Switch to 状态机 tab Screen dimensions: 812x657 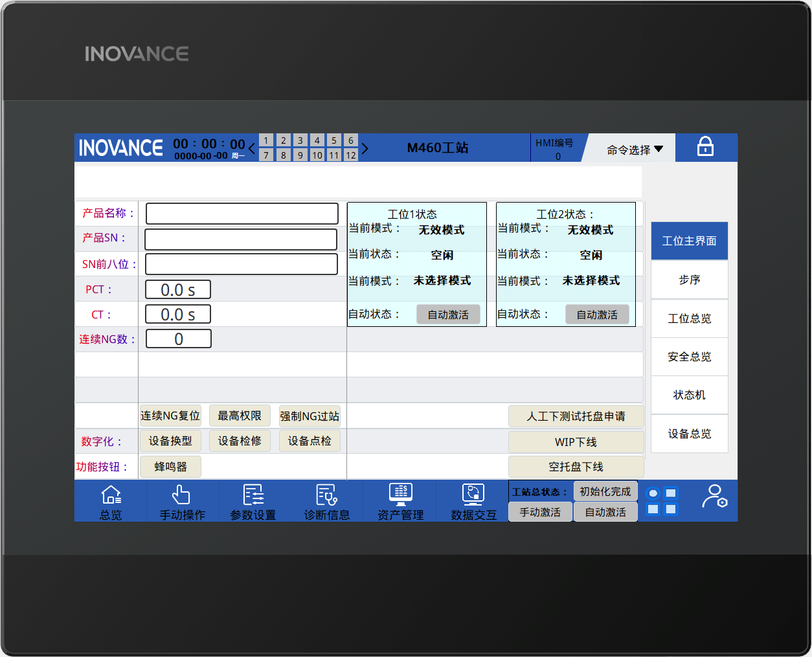[690, 395]
